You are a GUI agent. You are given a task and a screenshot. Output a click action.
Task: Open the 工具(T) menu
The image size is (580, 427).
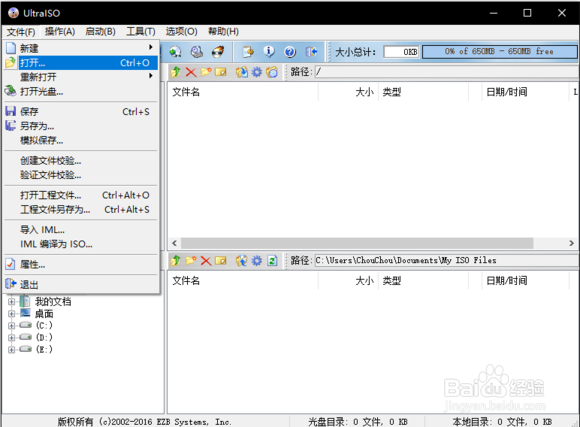(141, 32)
